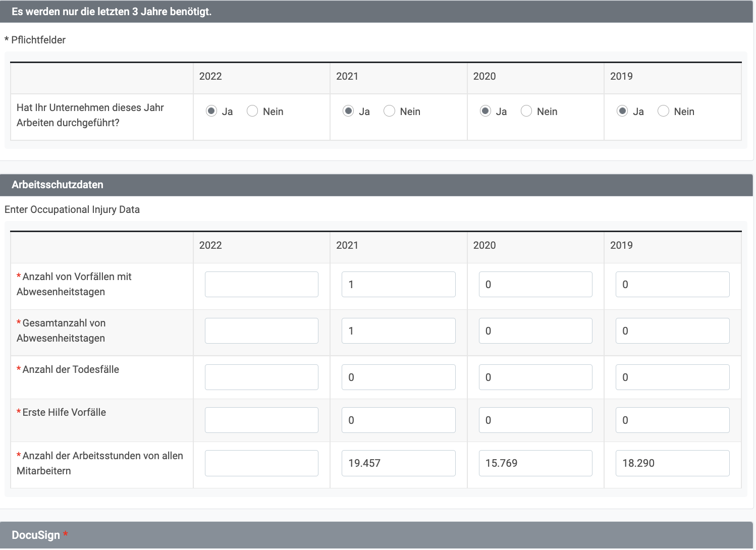Click 2022 Arbeitsstunden input field
This screenshot has height=550, width=756.
(261, 463)
